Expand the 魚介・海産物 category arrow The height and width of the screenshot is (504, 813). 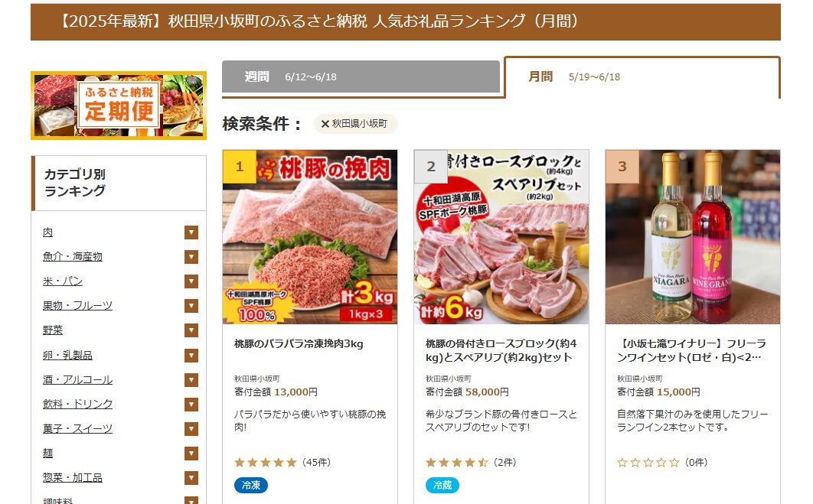(191, 256)
